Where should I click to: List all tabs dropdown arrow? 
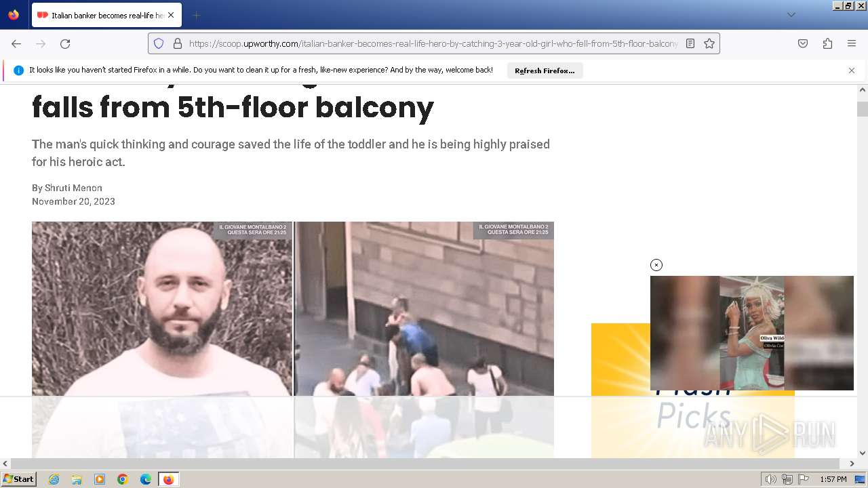pyautogui.click(x=791, y=15)
